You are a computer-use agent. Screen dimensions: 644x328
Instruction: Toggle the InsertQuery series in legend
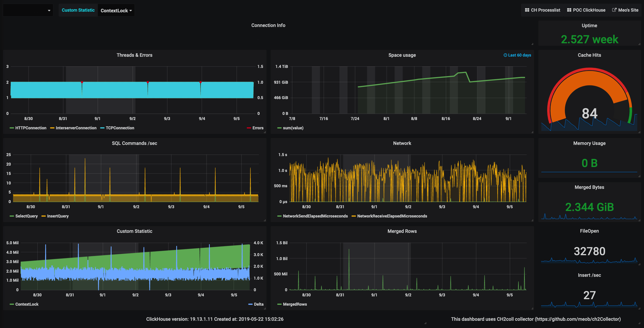click(58, 216)
